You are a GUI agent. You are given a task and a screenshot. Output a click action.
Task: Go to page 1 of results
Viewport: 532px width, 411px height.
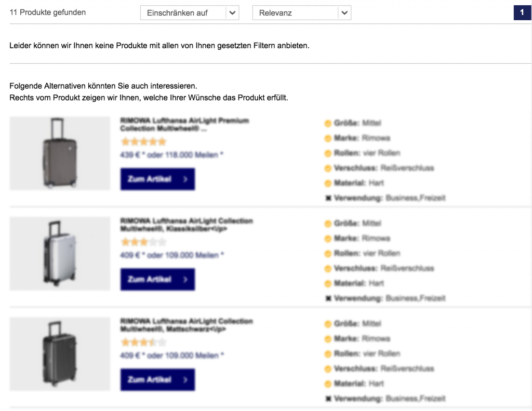[x=522, y=12]
